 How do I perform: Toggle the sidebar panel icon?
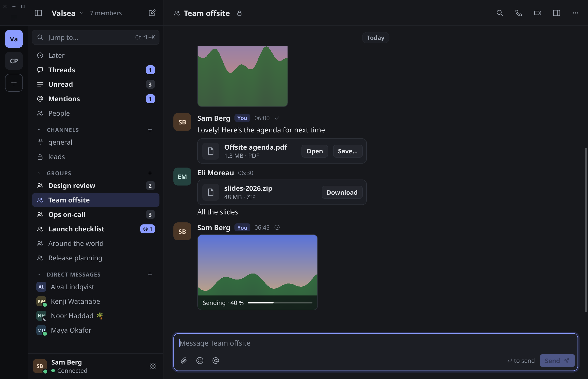38,13
